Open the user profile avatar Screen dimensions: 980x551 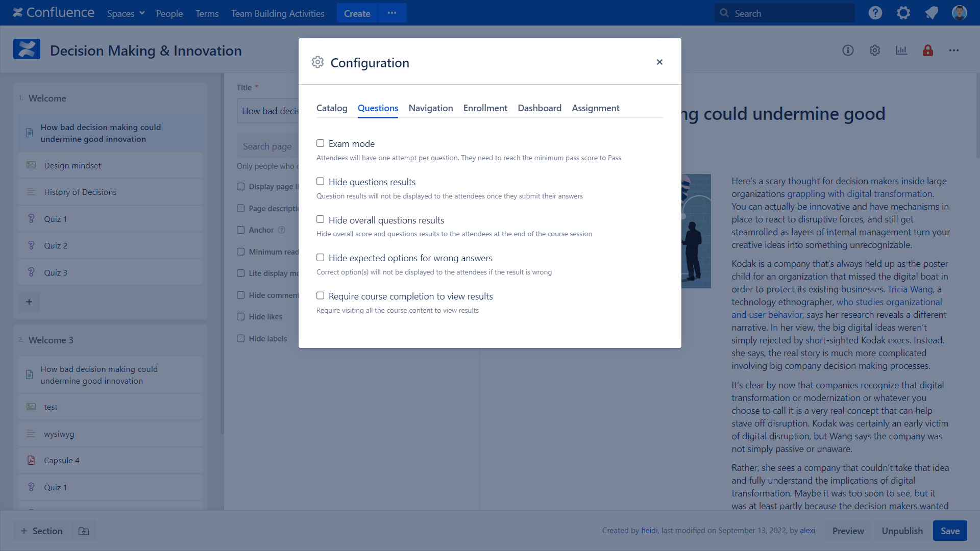pos(959,13)
